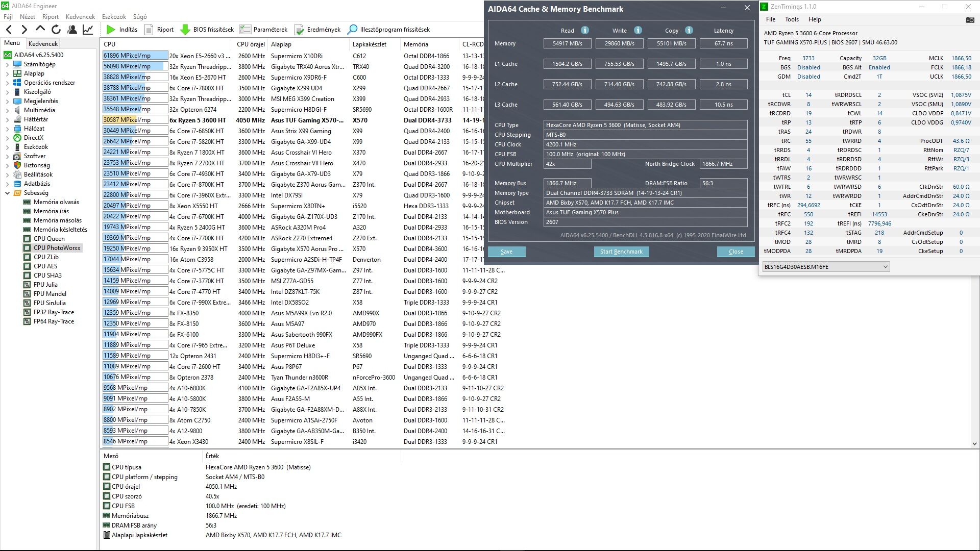Click the Start Benchmark button
Image resolution: width=980 pixels, height=551 pixels.
[621, 252]
